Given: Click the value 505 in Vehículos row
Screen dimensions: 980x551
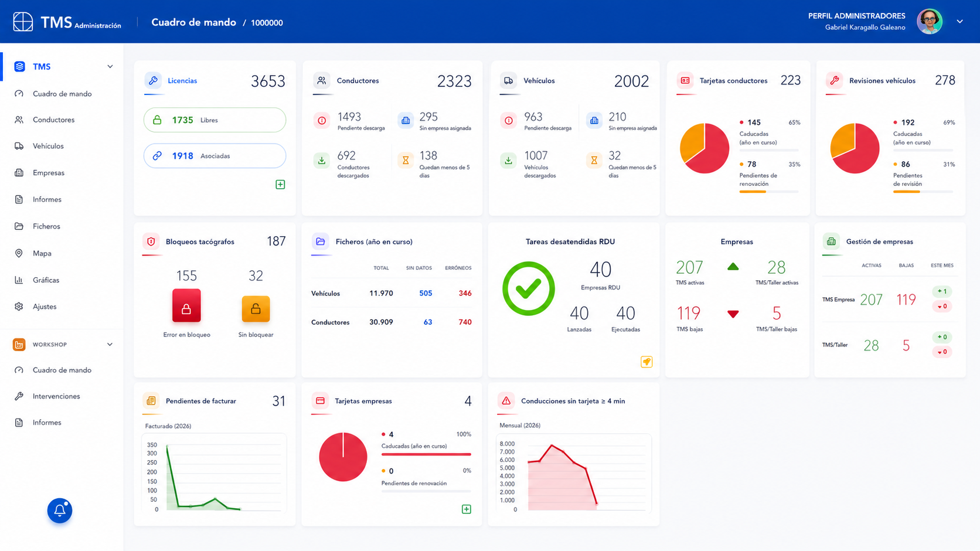Looking at the screenshot, I should click(x=426, y=293).
